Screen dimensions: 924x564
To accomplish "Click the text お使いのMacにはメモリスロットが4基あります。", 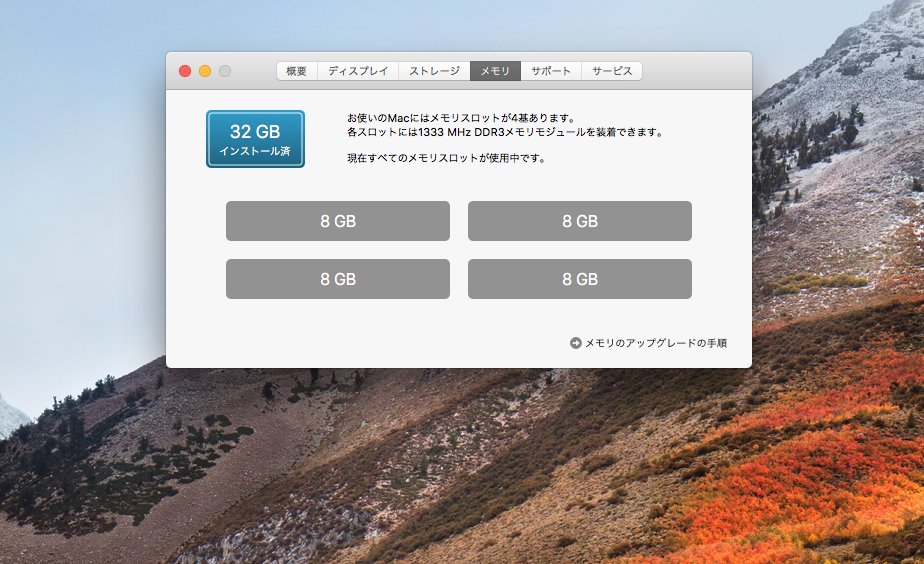I will click(461, 118).
